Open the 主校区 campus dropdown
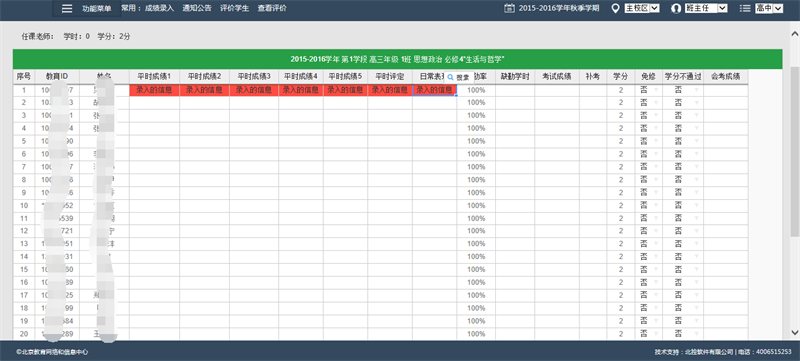 [642, 8]
